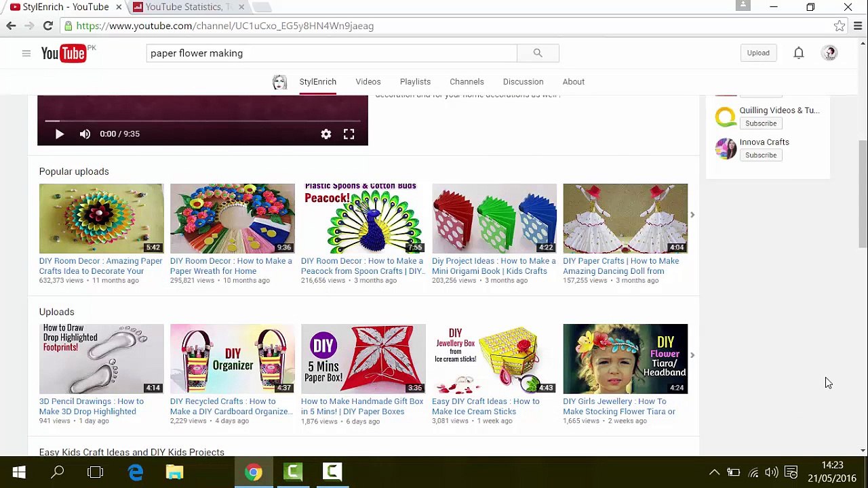Show hidden system tray icons
The height and width of the screenshot is (488, 868).
pos(714,472)
